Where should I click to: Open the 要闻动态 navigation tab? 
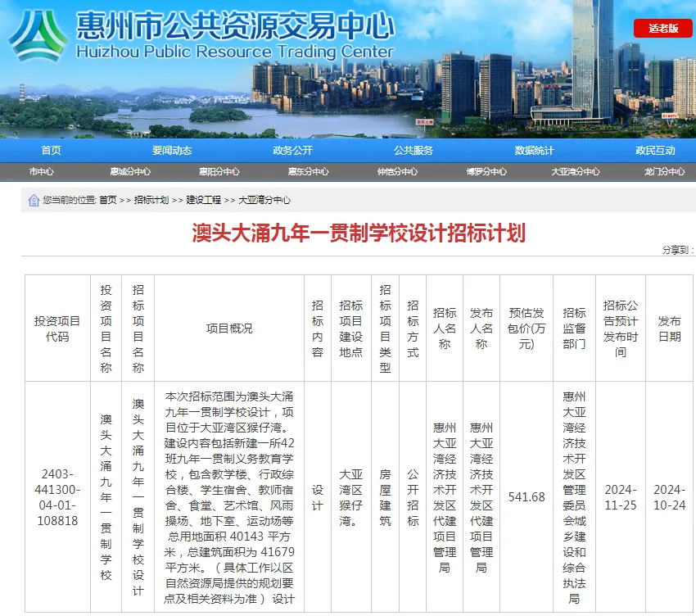[x=172, y=150]
